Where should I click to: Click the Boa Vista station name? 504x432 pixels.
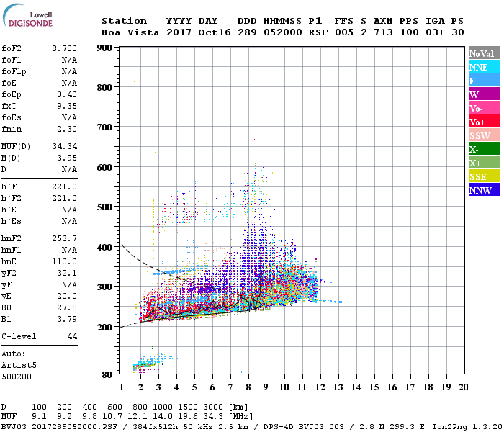click(130, 32)
